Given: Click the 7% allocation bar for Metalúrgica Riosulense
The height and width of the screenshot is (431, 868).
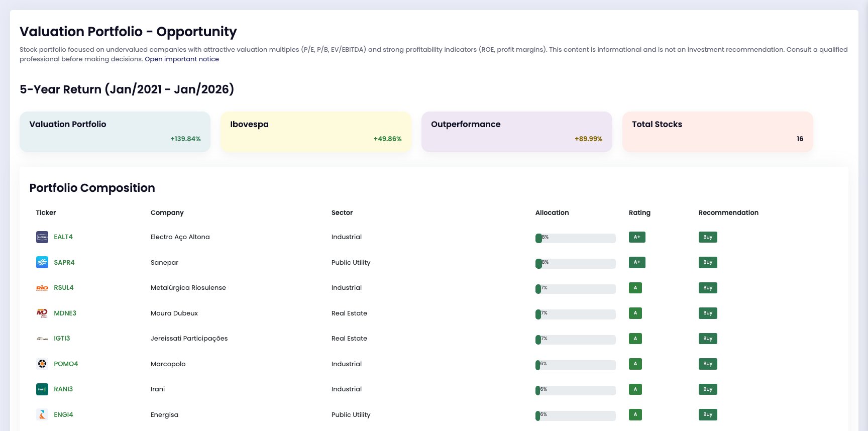Looking at the screenshot, I should 576,289.
